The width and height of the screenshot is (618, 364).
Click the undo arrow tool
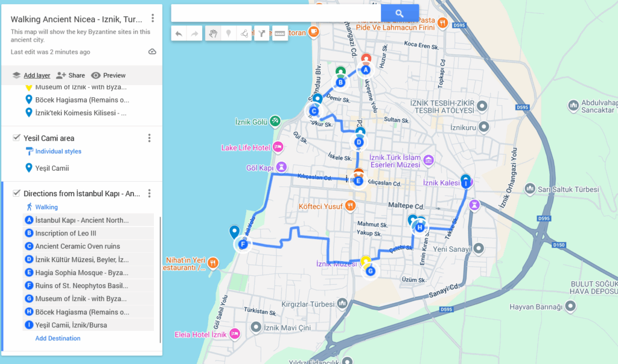coord(179,34)
